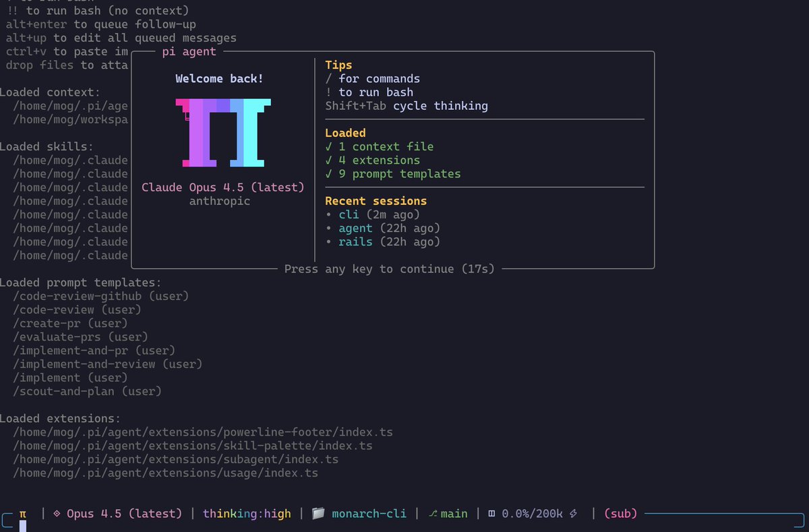Image resolution: width=809 pixels, height=532 pixels.
Task: Click the checkmark beside 9 prompt templates
Action: [328, 174]
